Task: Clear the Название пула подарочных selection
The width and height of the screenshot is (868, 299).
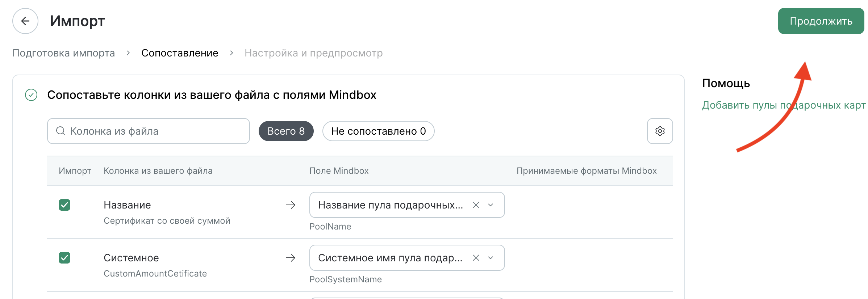Action: coord(476,205)
